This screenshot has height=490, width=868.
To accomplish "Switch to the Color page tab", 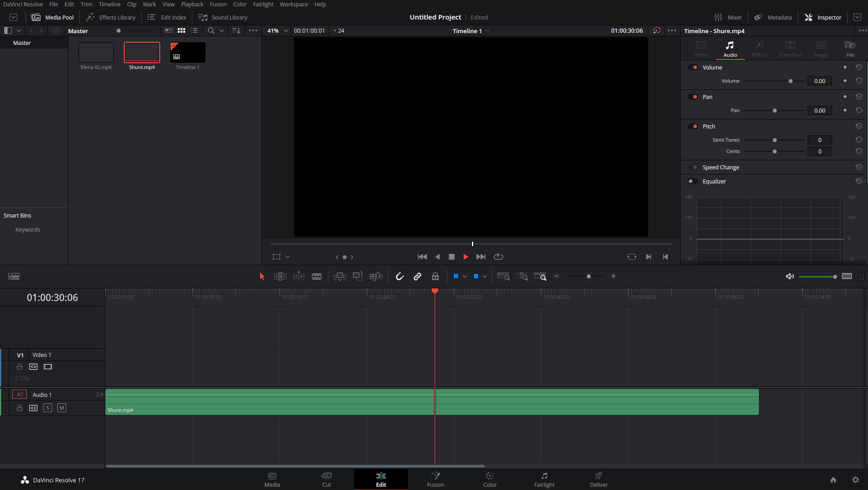I will [490, 479].
